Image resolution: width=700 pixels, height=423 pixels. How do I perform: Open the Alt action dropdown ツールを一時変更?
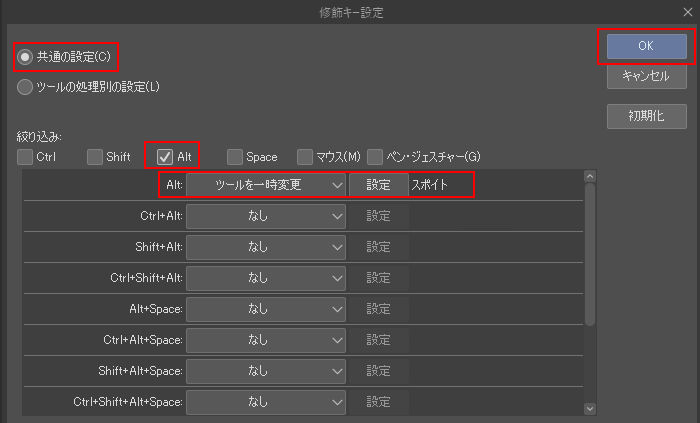[266, 185]
